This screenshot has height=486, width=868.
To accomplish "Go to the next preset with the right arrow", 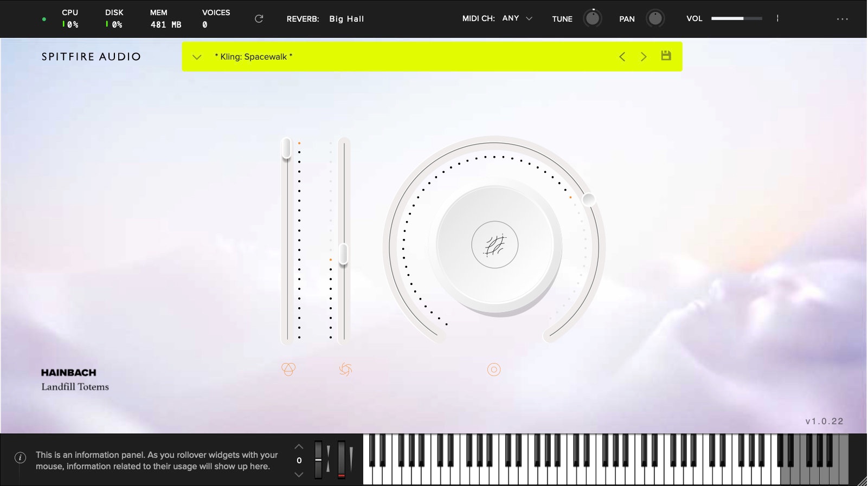I will pos(644,57).
